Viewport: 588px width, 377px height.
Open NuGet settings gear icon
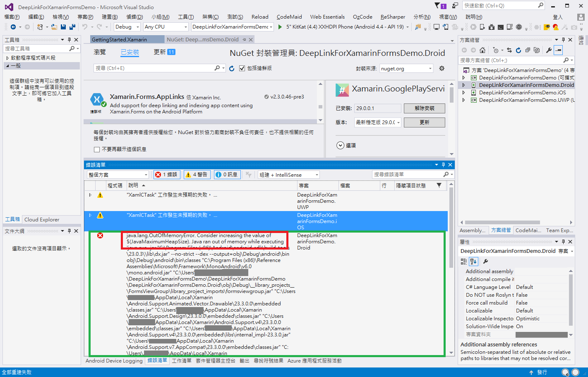442,68
